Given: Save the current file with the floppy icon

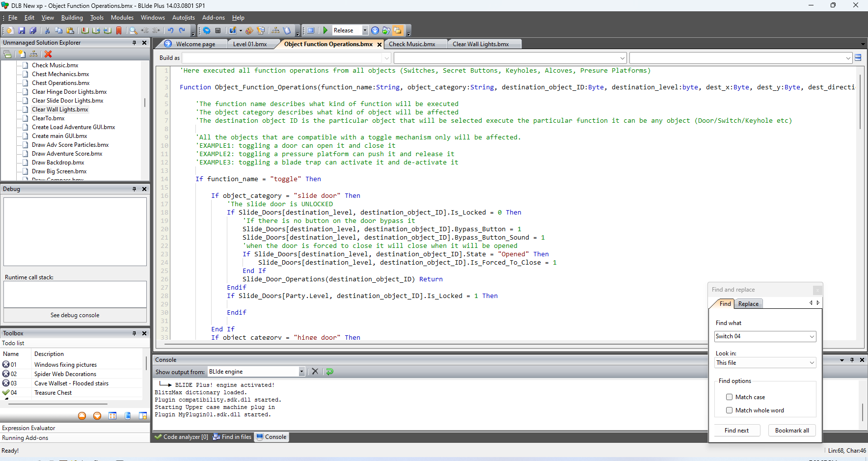Looking at the screenshot, I should pos(22,30).
